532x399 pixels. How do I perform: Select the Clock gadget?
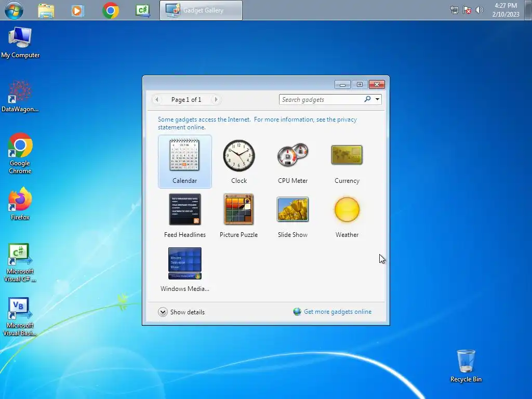click(239, 161)
